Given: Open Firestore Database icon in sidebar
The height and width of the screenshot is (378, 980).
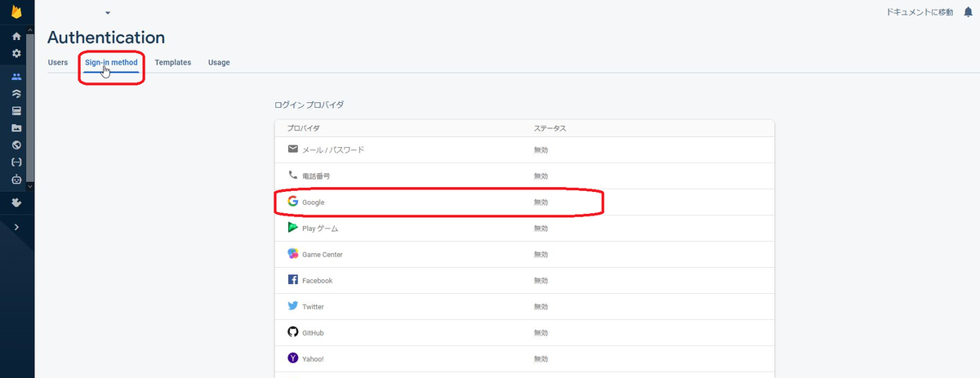Looking at the screenshot, I should [16, 94].
